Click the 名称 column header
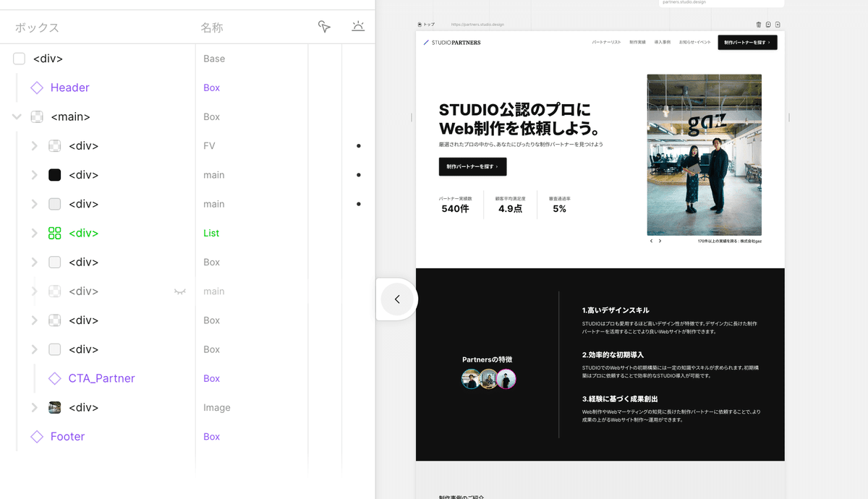Viewport: 868px width, 499px height. pos(212,27)
